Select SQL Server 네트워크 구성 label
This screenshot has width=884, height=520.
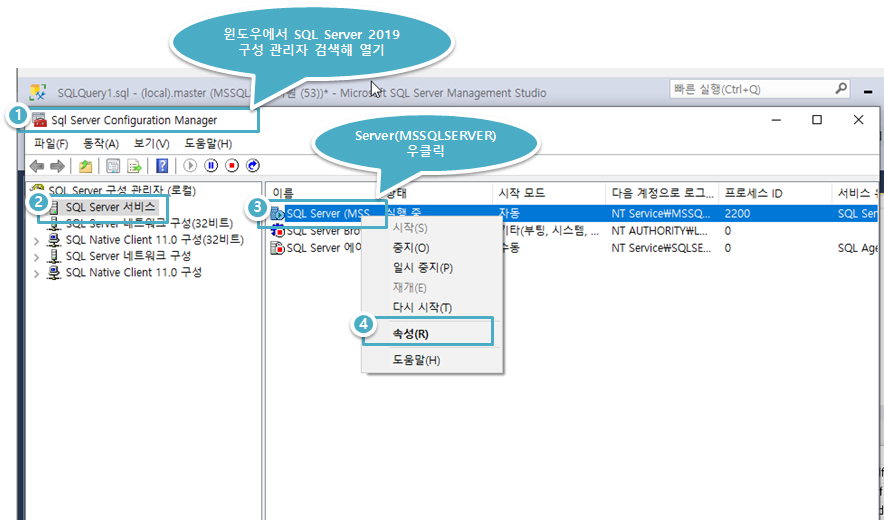128,256
